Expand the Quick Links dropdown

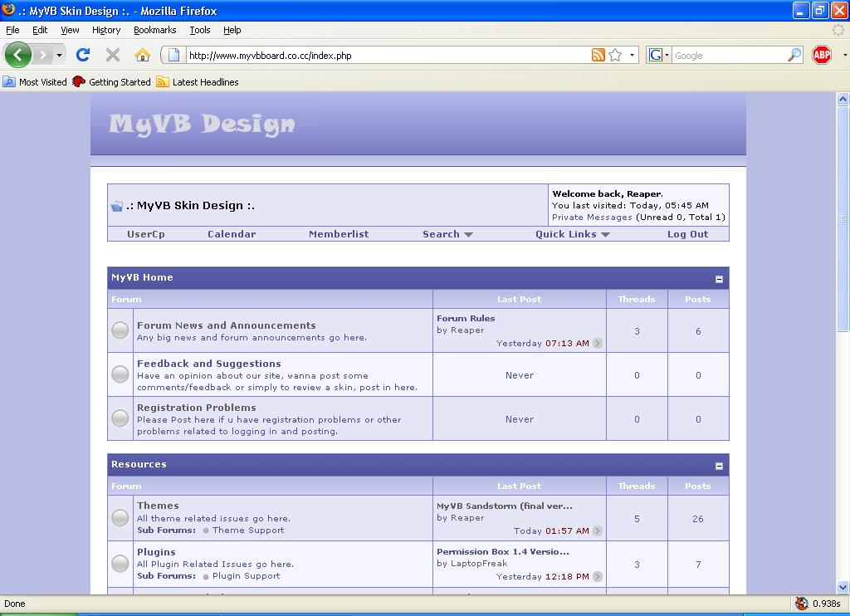pos(572,234)
